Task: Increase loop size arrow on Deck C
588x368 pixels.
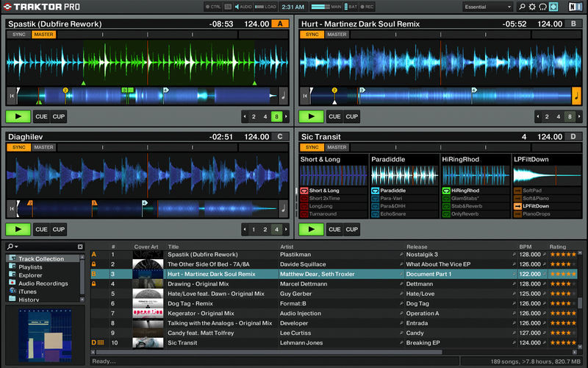Action: 286,230
